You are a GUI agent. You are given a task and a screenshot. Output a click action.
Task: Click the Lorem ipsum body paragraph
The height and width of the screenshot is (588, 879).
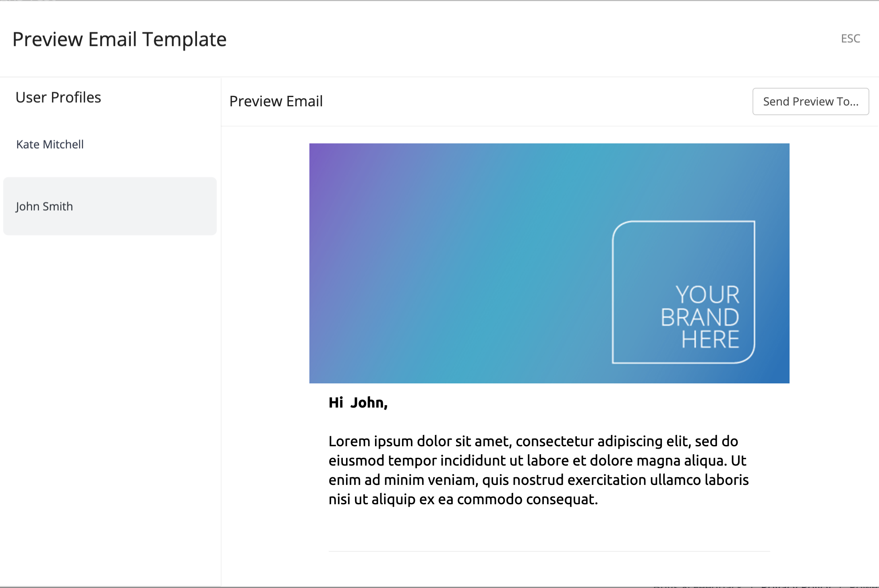coord(539,470)
